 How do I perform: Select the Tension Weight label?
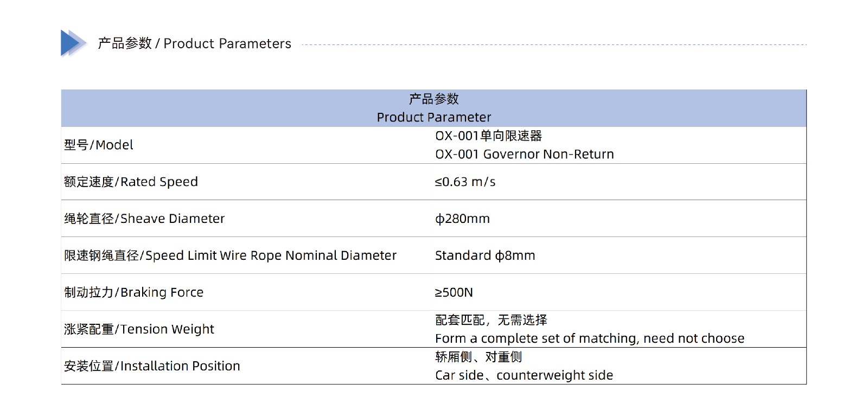coord(139,329)
